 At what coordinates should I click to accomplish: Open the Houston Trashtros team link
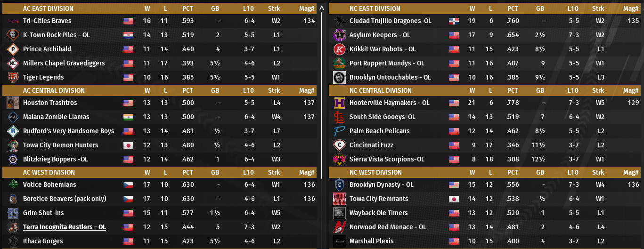tap(50, 103)
